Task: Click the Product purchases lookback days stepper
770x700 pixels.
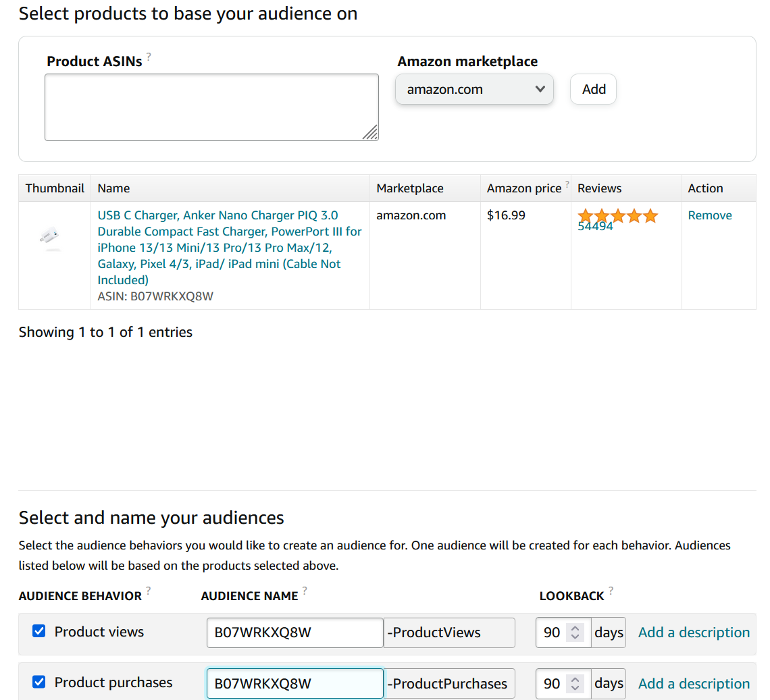Action: 575,684
